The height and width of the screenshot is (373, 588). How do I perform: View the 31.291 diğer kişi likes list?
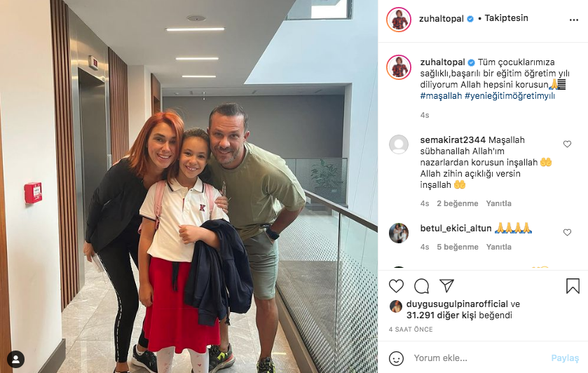click(x=442, y=316)
